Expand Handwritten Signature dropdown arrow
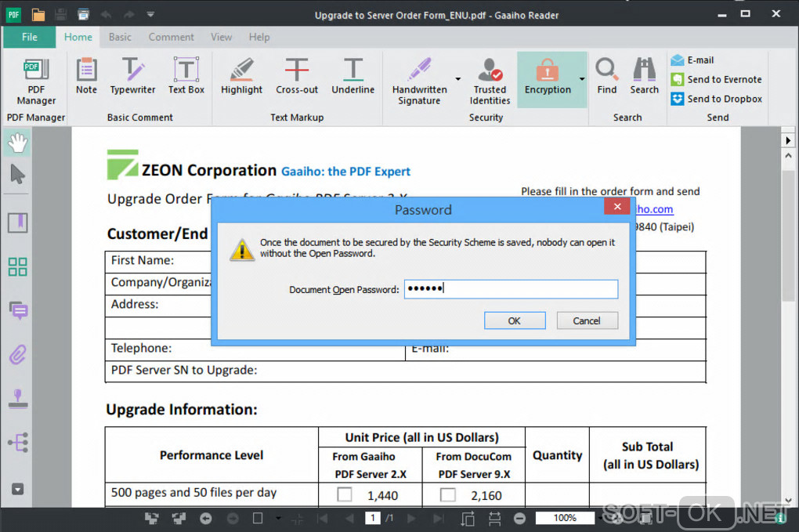799x532 pixels. pos(457,79)
